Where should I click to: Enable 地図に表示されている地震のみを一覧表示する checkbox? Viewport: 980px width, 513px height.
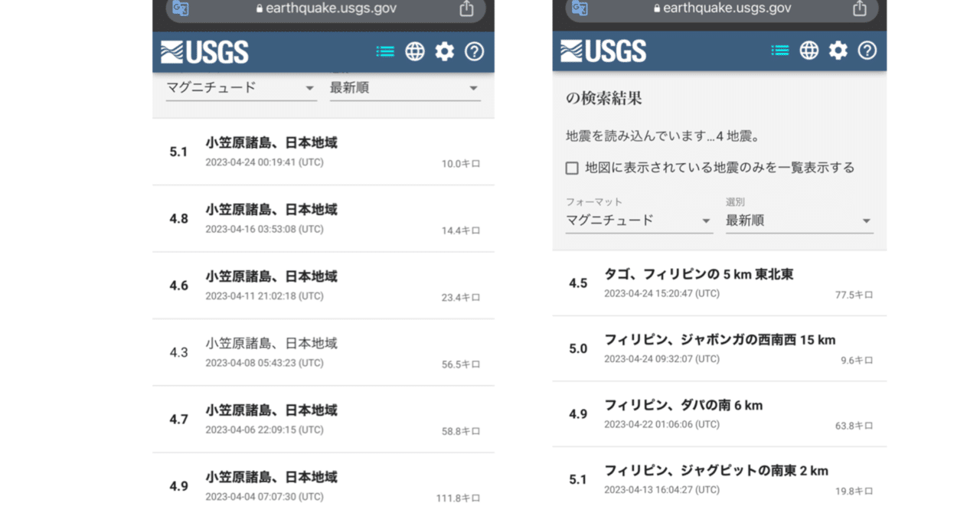click(572, 167)
